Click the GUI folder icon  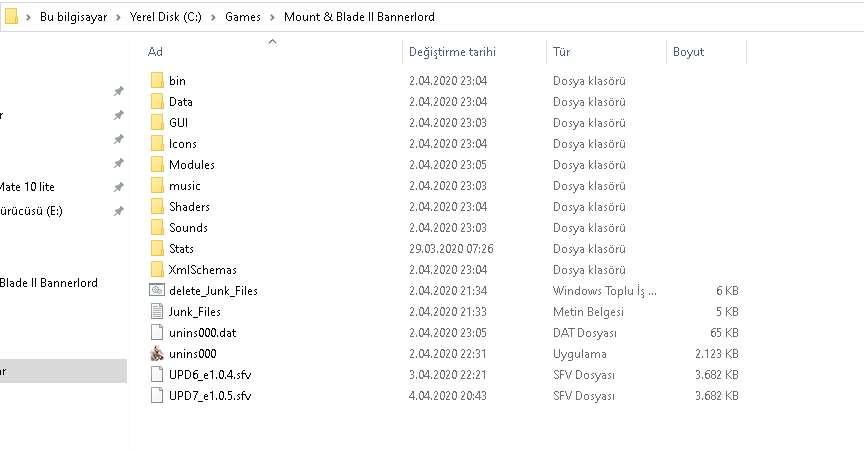(x=157, y=122)
